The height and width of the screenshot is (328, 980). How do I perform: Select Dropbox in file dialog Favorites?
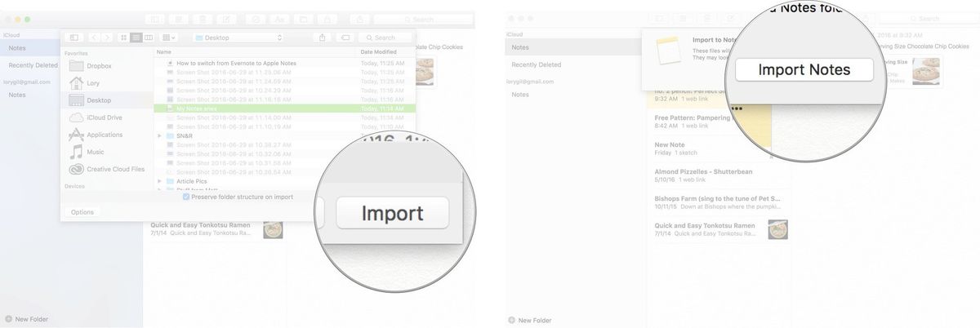106,65
